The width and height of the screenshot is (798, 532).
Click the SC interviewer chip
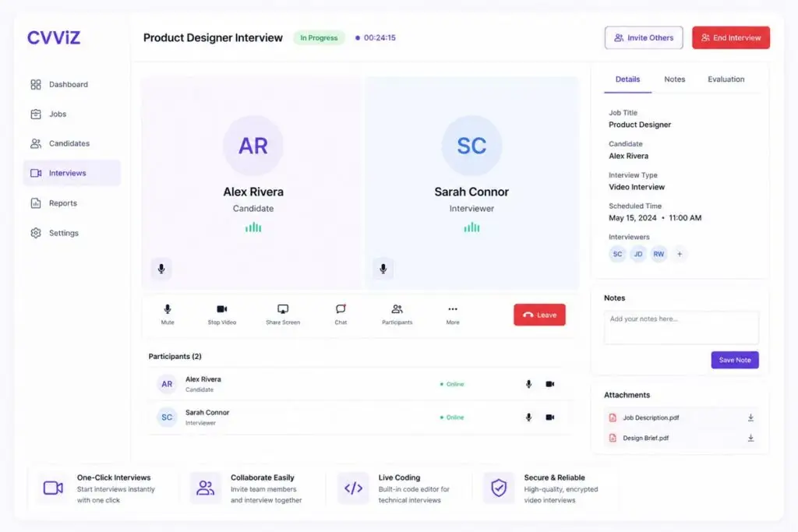click(x=617, y=254)
